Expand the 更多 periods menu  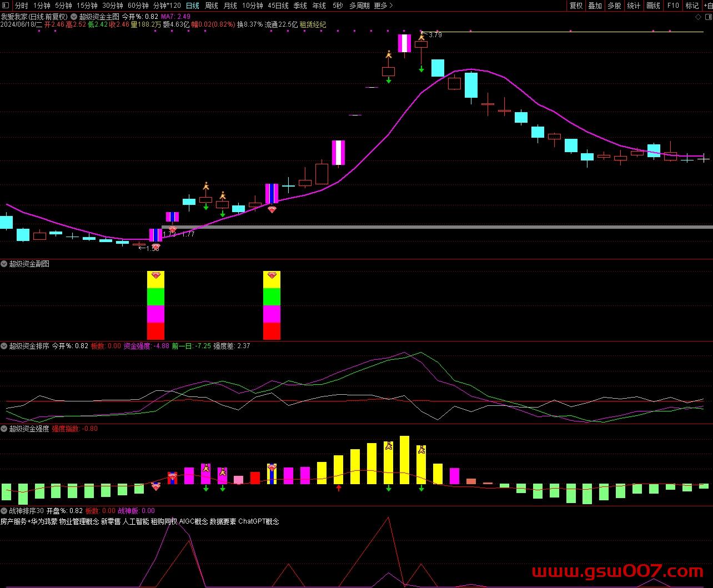[x=383, y=6]
